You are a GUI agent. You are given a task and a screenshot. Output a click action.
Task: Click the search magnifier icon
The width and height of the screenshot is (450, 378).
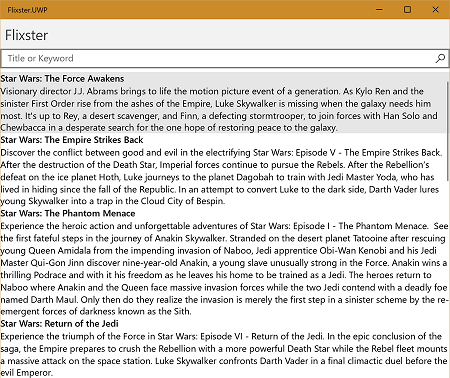pyautogui.click(x=440, y=59)
